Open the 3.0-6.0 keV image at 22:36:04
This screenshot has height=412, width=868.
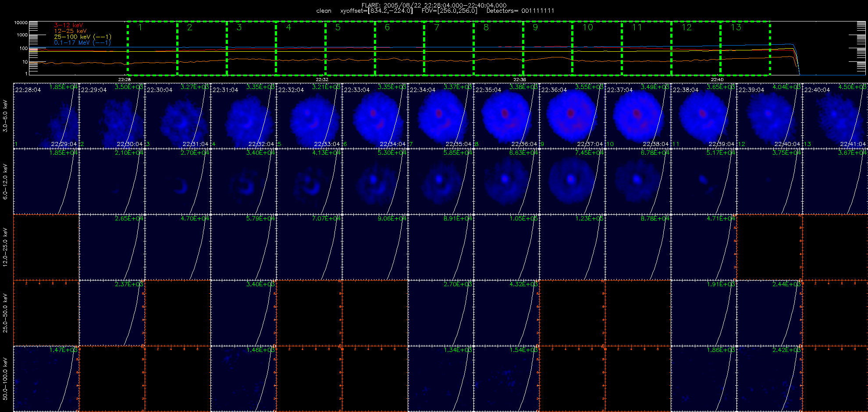[572, 115]
